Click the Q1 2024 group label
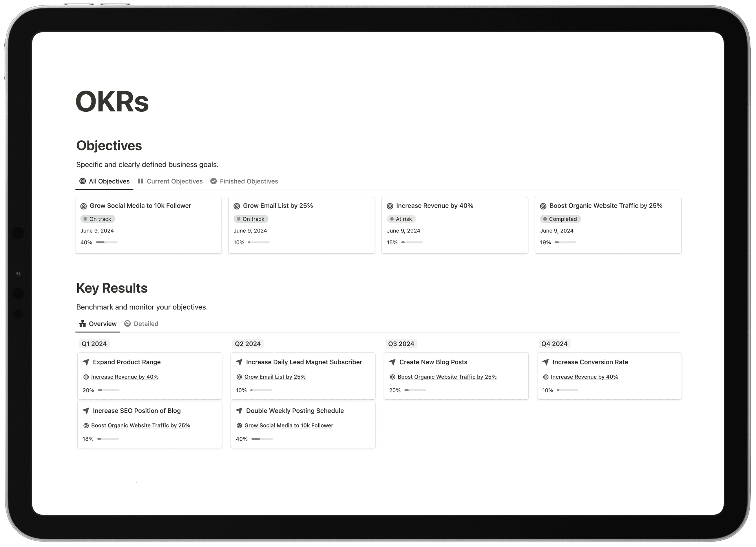This screenshot has width=756, height=547. point(94,344)
